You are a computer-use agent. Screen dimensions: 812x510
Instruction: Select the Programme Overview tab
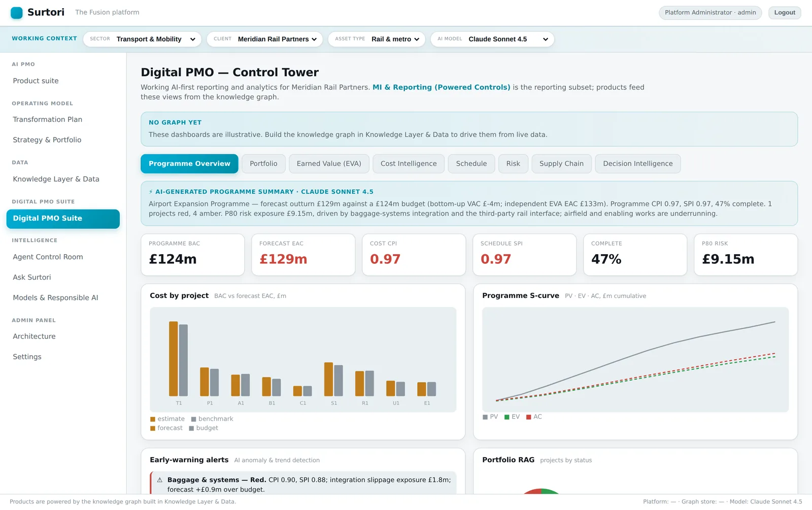point(189,164)
